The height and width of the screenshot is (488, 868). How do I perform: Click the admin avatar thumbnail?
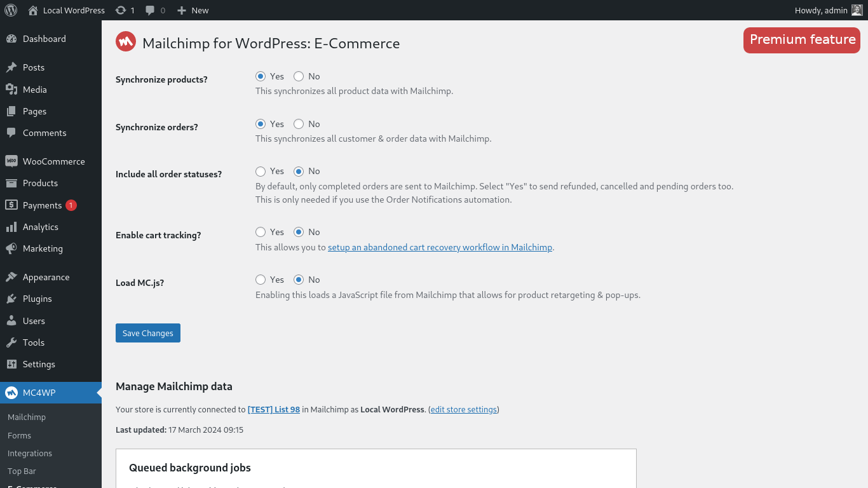tap(857, 10)
